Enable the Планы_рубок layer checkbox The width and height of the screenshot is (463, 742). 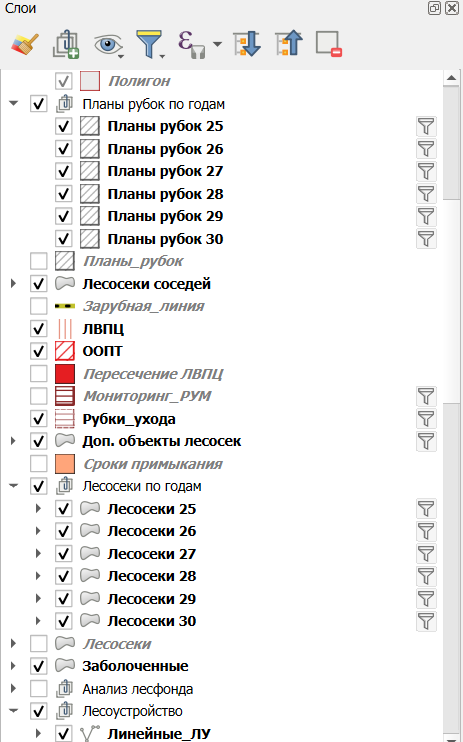tap(39, 261)
